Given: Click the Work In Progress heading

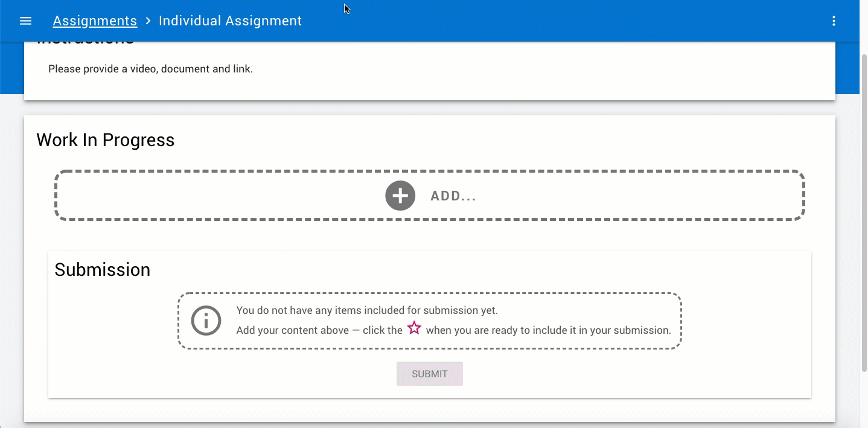Looking at the screenshot, I should pos(105,140).
